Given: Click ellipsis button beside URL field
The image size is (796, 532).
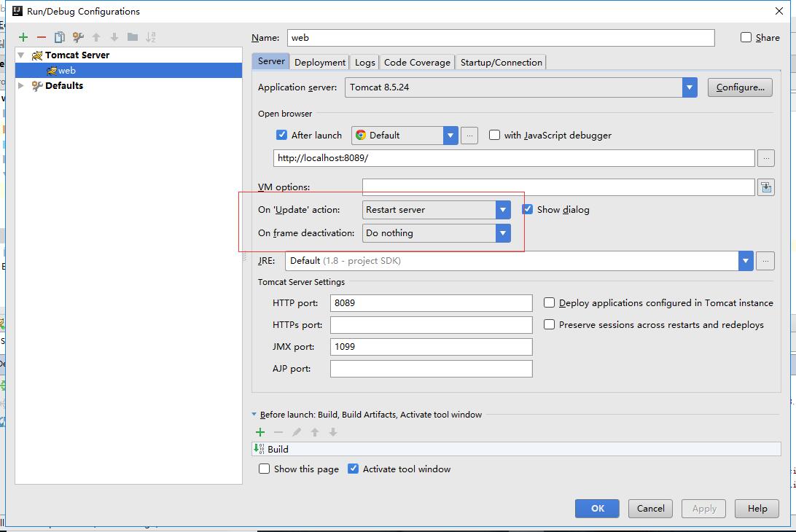Looking at the screenshot, I should [x=766, y=158].
